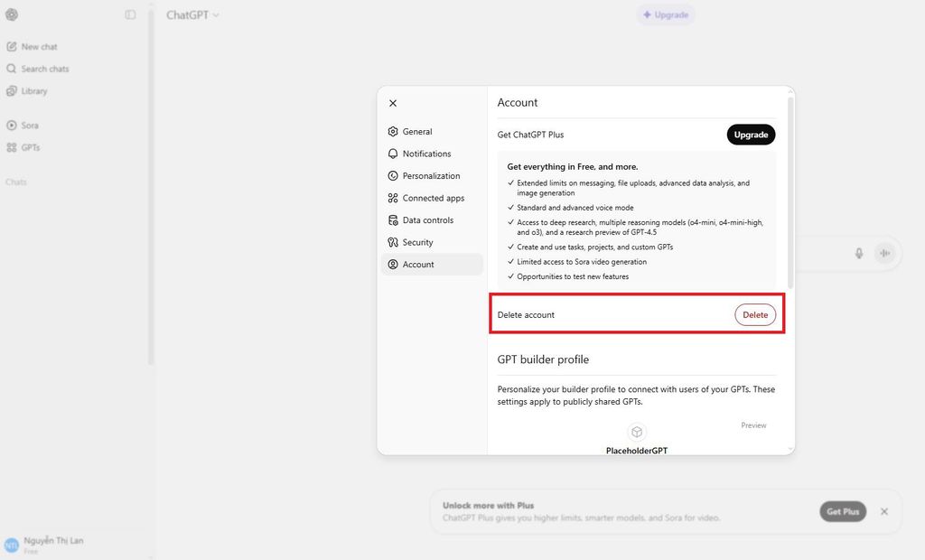Image resolution: width=925 pixels, height=560 pixels.
Task: Close the settings dialog with X
Action: tap(393, 103)
